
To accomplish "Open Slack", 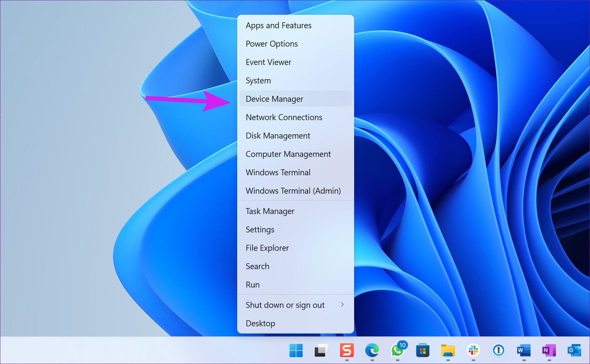I will (473, 351).
